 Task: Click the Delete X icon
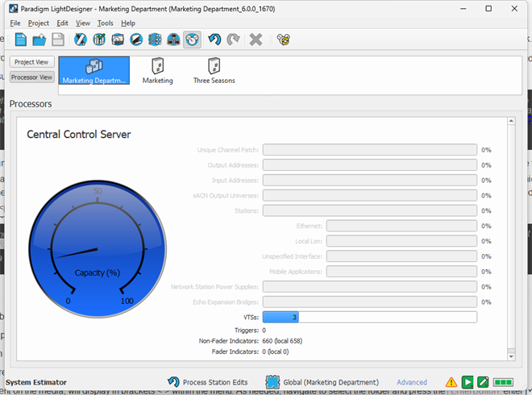pyautogui.click(x=256, y=39)
